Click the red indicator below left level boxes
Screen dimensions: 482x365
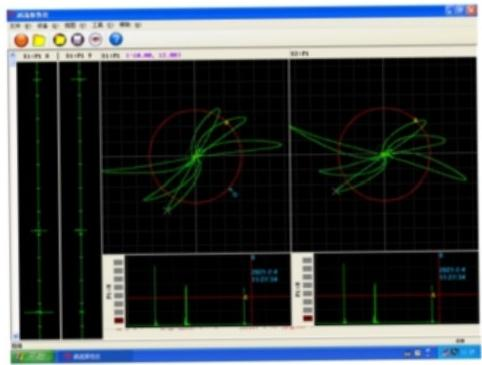coord(119,320)
